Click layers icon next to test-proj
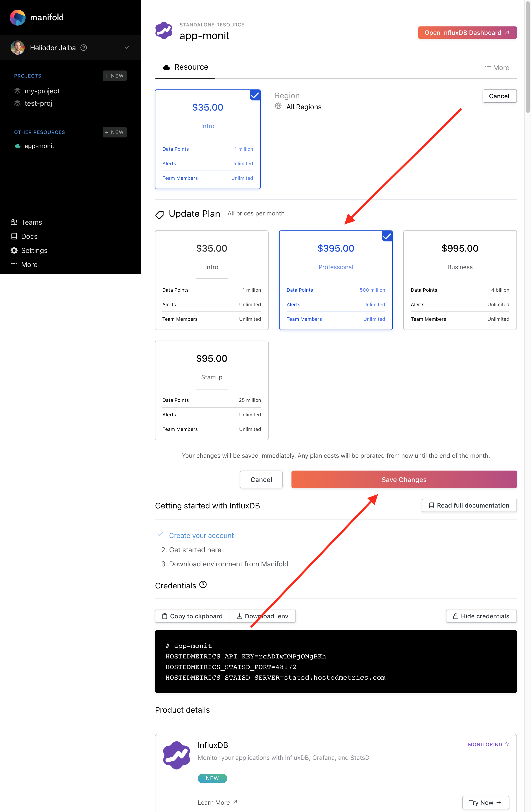Image resolution: width=531 pixels, height=812 pixels. click(x=17, y=103)
